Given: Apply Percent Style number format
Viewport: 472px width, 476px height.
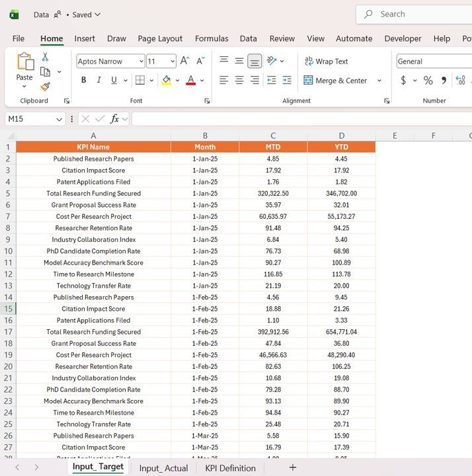Looking at the screenshot, I should point(428,80).
